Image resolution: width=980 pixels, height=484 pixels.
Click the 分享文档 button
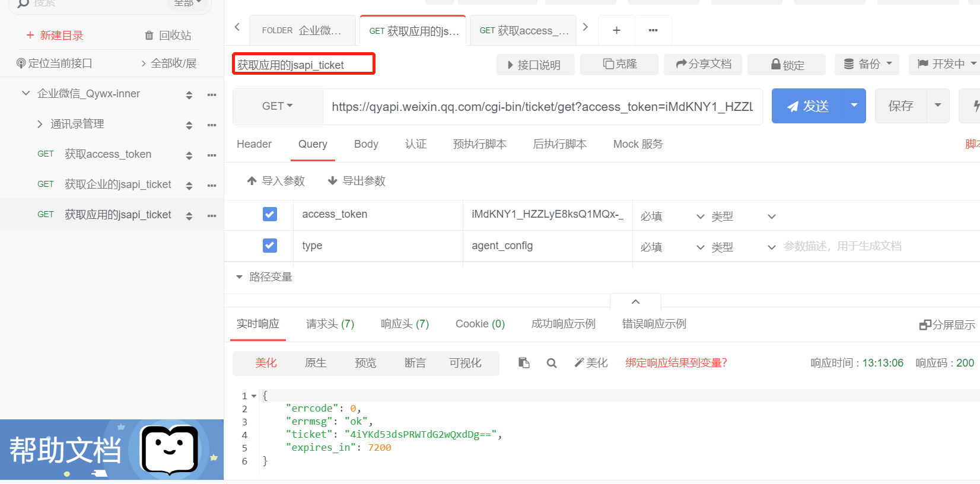(x=703, y=64)
